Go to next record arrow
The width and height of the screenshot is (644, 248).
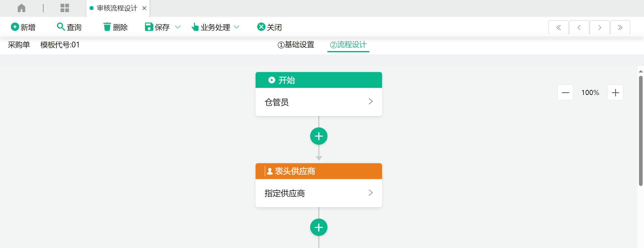[600, 28]
